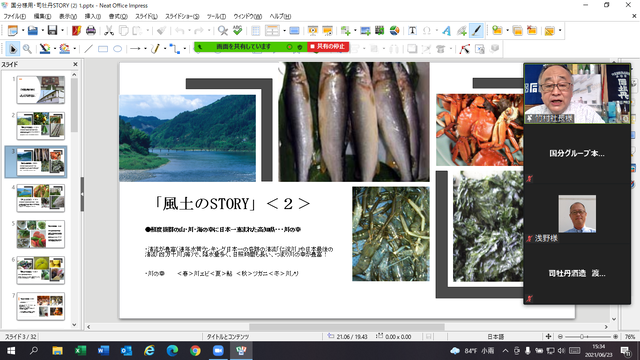The image size is (640, 360).
Task: Close the スライド panel
Action: (75, 64)
